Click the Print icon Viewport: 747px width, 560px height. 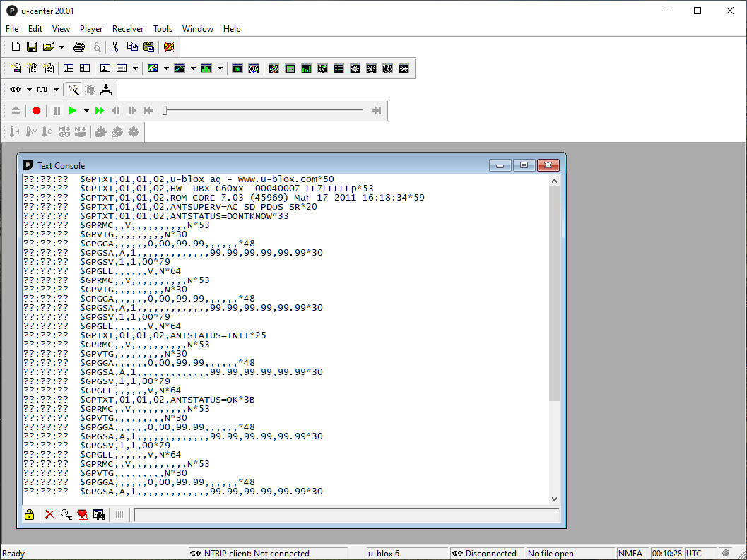(79, 47)
